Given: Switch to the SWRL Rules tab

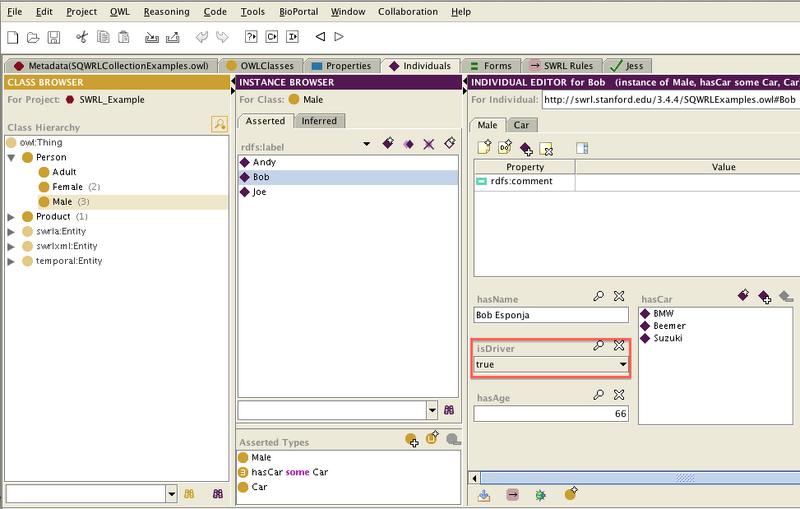Looking at the screenshot, I should [x=562, y=66].
